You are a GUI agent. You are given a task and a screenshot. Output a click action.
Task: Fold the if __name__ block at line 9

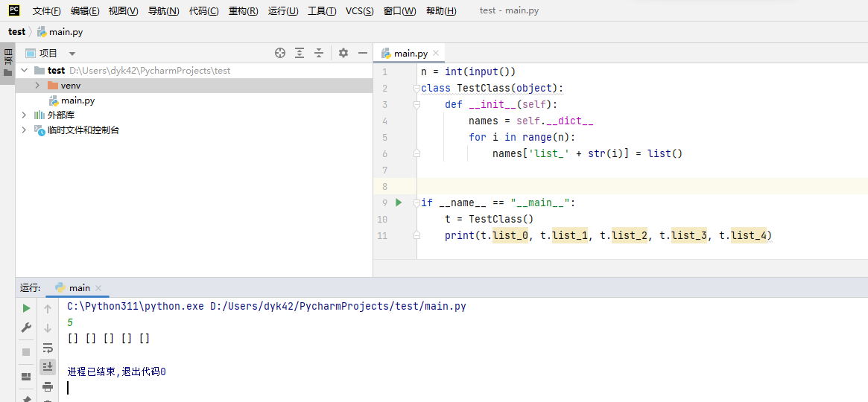(x=416, y=203)
